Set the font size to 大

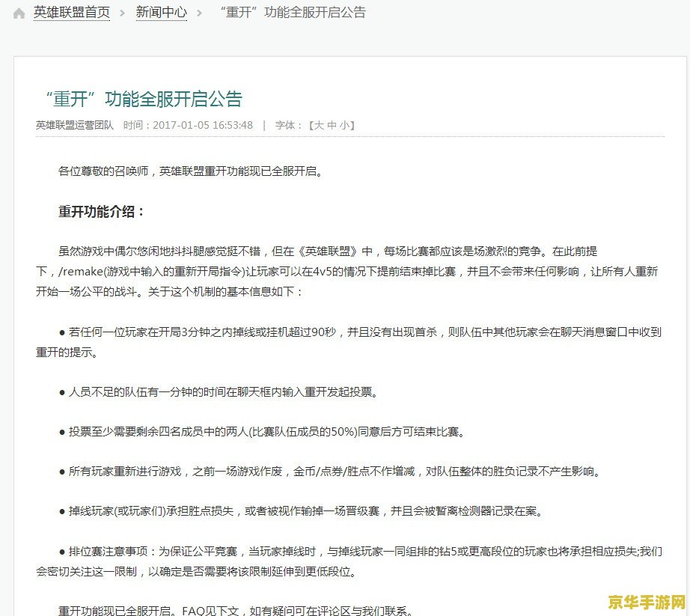click(x=319, y=126)
